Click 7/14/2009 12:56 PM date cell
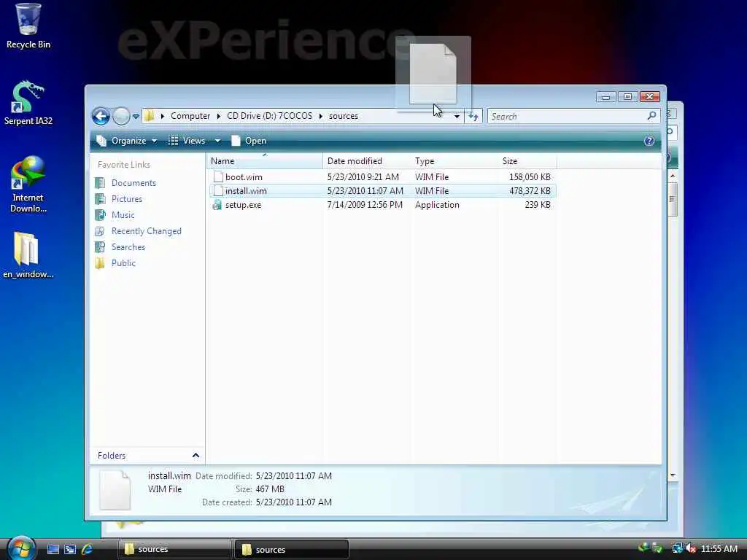The height and width of the screenshot is (560, 747). 365,205
